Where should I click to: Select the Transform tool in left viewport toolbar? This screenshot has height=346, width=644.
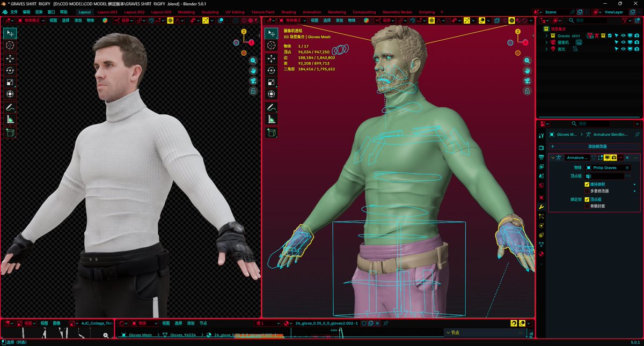[10, 94]
